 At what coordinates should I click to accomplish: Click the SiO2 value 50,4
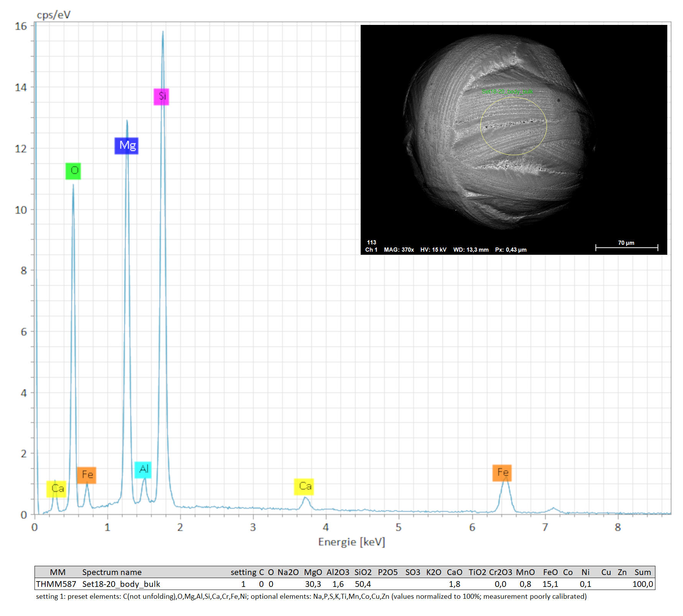pyautogui.click(x=363, y=584)
